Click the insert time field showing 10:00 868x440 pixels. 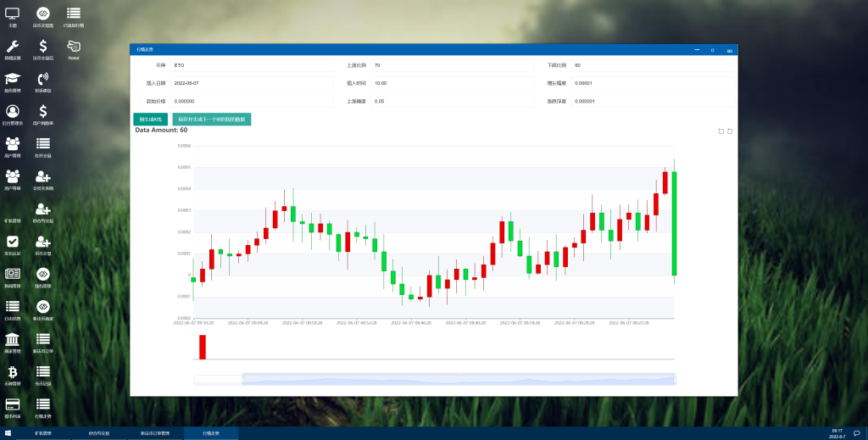453,83
